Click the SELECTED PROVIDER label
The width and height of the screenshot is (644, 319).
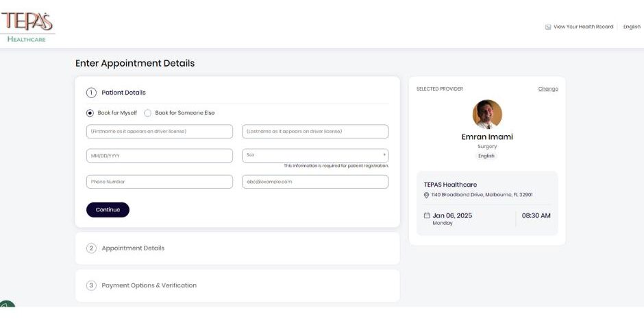pos(439,88)
